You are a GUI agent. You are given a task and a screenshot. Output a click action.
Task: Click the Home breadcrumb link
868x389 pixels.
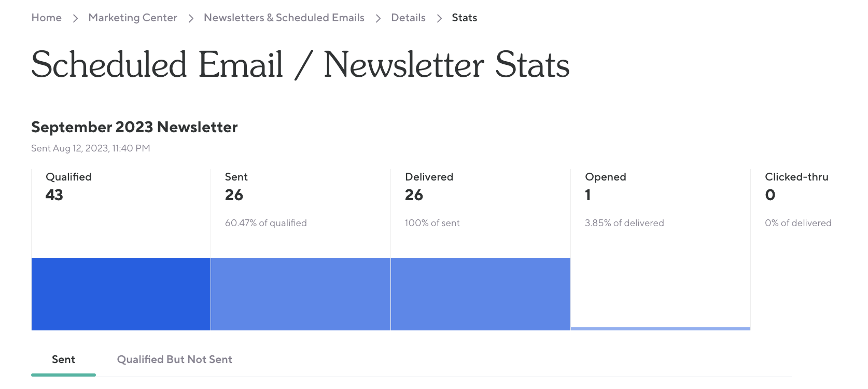coord(46,18)
